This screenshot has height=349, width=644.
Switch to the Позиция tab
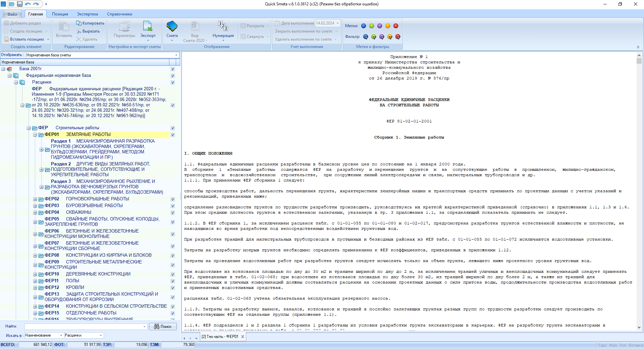click(x=60, y=14)
